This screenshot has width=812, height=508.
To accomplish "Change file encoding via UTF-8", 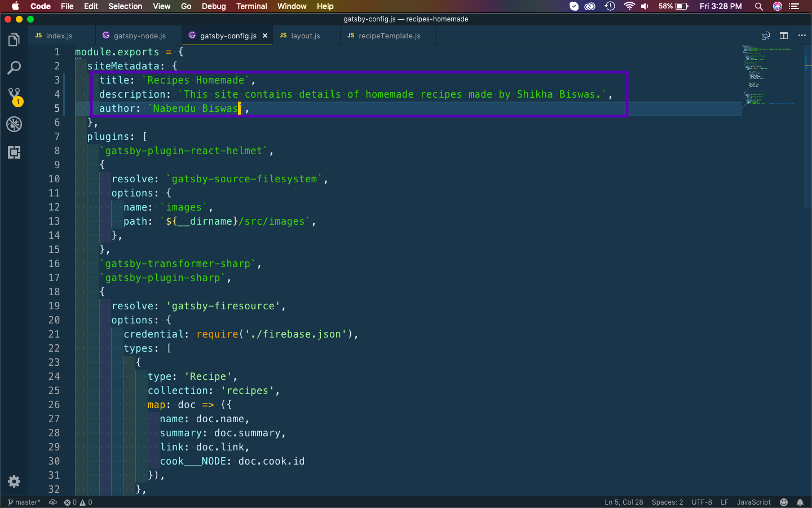I will tap(702, 502).
